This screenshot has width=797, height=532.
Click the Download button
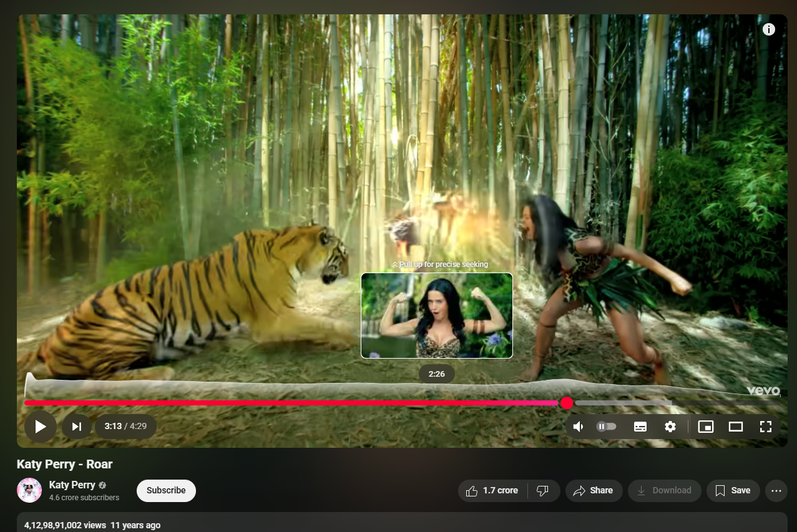pyautogui.click(x=664, y=491)
